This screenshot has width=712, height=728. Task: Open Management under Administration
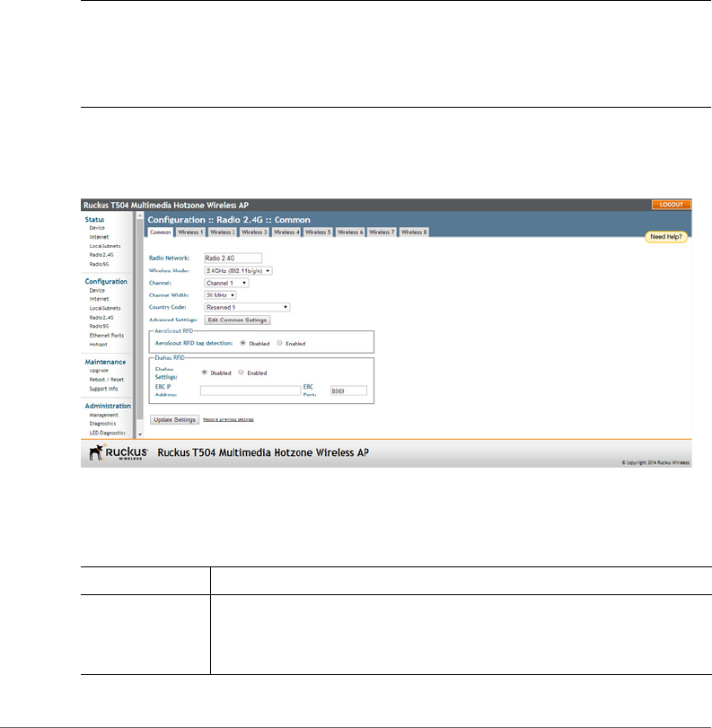pyautogui.click(x=103, y=415)
